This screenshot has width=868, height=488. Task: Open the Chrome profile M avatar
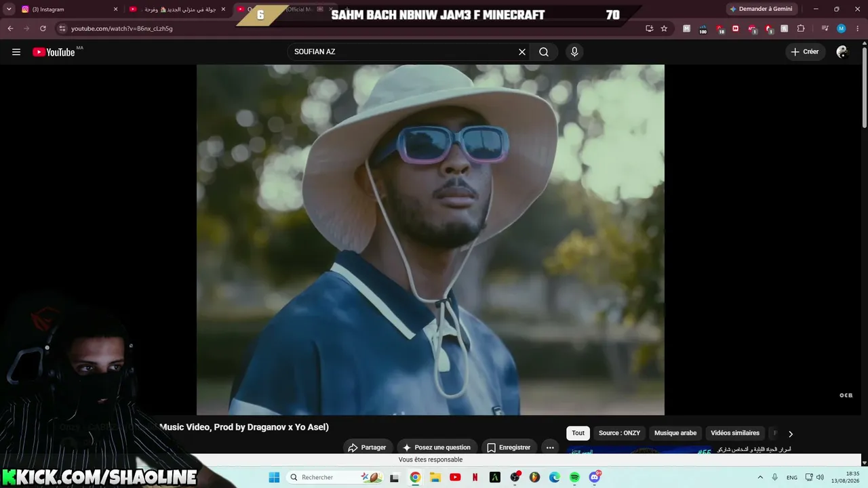[841, 28]
